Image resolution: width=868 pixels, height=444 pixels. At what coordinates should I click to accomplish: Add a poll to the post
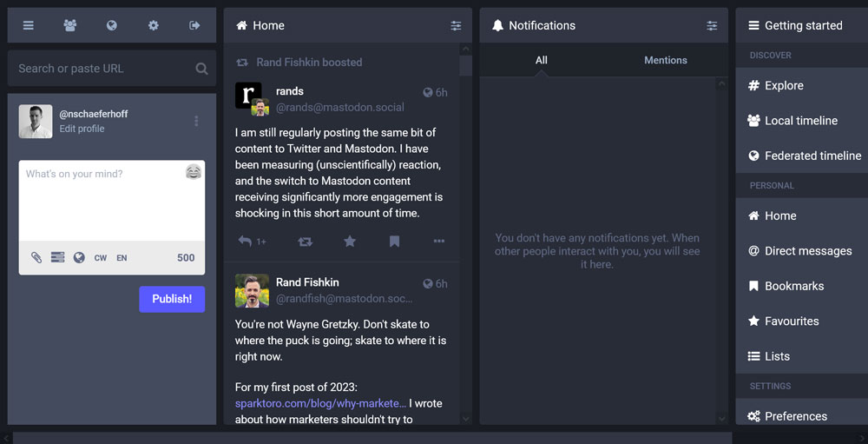coord(57,257)
